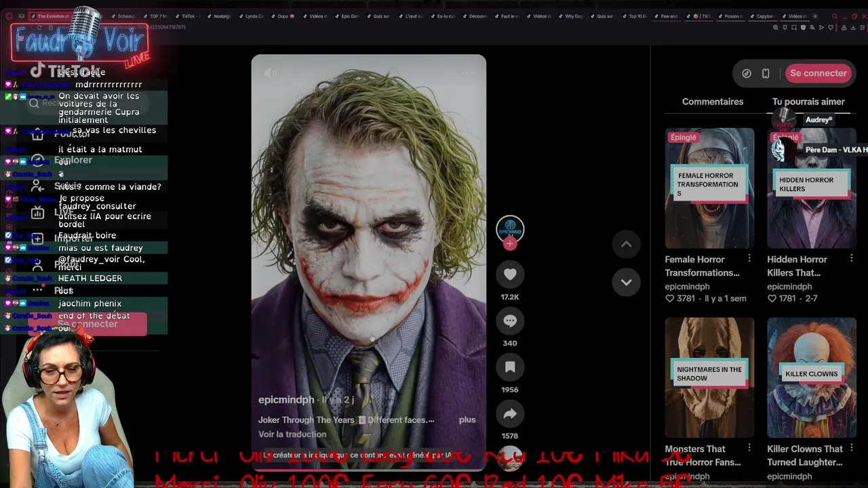
Task: Go to previous video with up chevron
Action: (x=627, y=244)
